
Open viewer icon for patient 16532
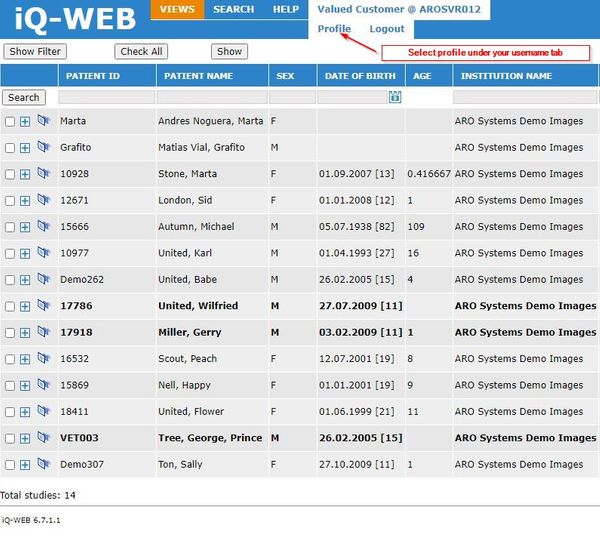(44, 358)
